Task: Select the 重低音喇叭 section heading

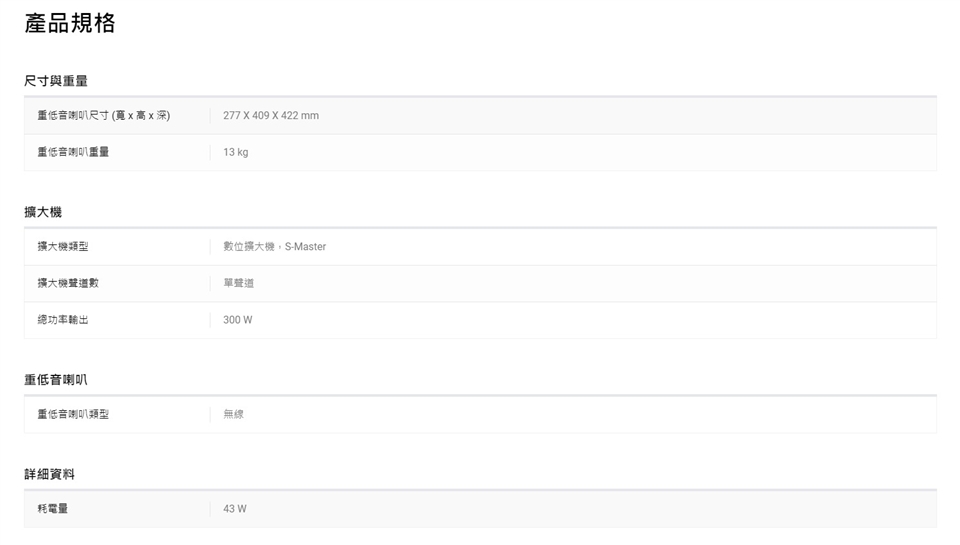Action: tap(56, 380)
